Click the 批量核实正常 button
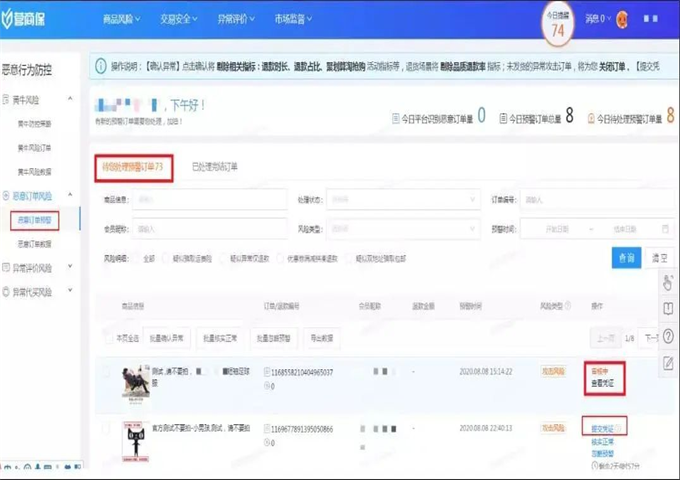Image resolution: width=680 pixels, height=480 pixels. coord(220,338)
